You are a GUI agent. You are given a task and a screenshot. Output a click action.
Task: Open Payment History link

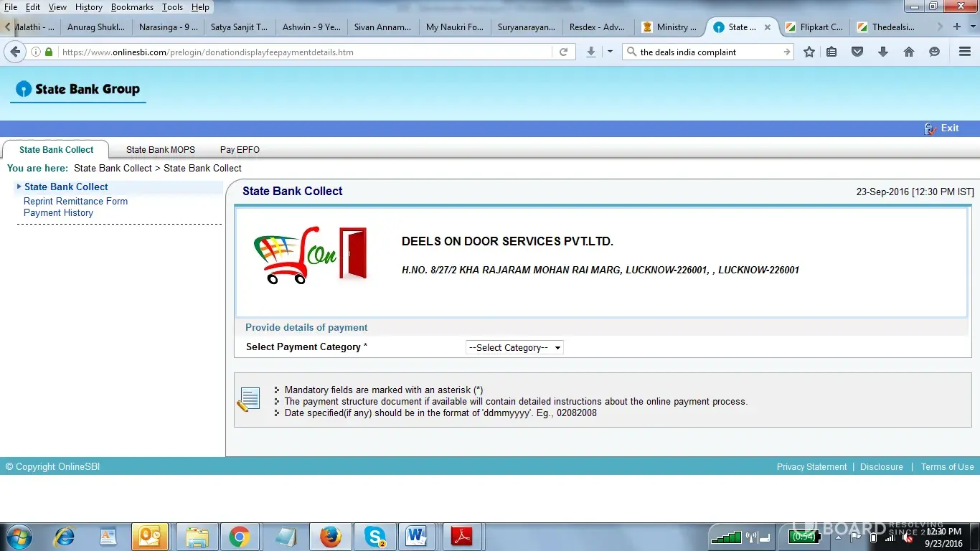pos(58,213)
